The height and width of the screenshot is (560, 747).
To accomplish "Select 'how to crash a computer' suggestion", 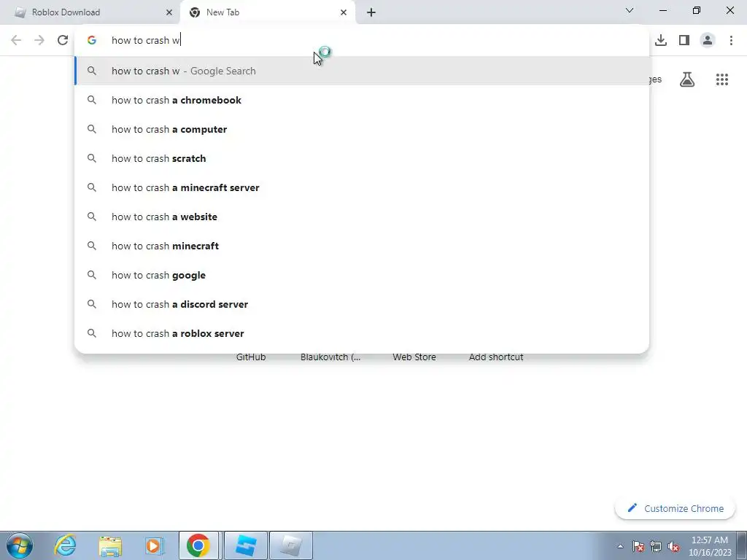I will (362, 129).
